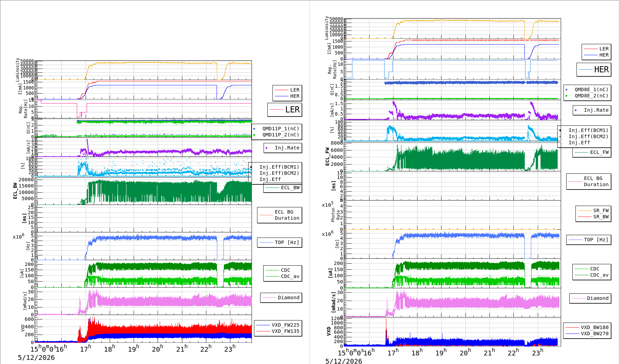This screenshot has height=364, width=619.
Task: Click Inj.Eff(BCM2) legend in the HER plot
Action: point(588,136)
